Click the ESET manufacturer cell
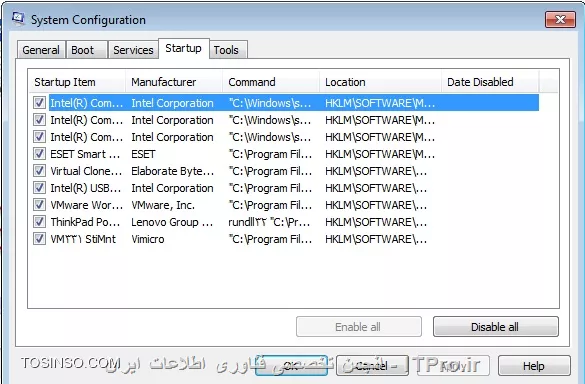Viewport: 585px width, 384px height. click(143, 154)
